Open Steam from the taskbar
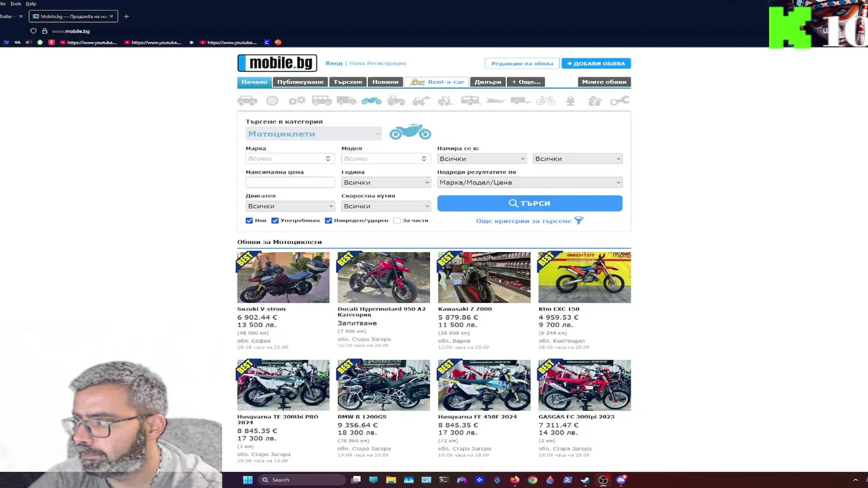 click(x=585, y=480)
